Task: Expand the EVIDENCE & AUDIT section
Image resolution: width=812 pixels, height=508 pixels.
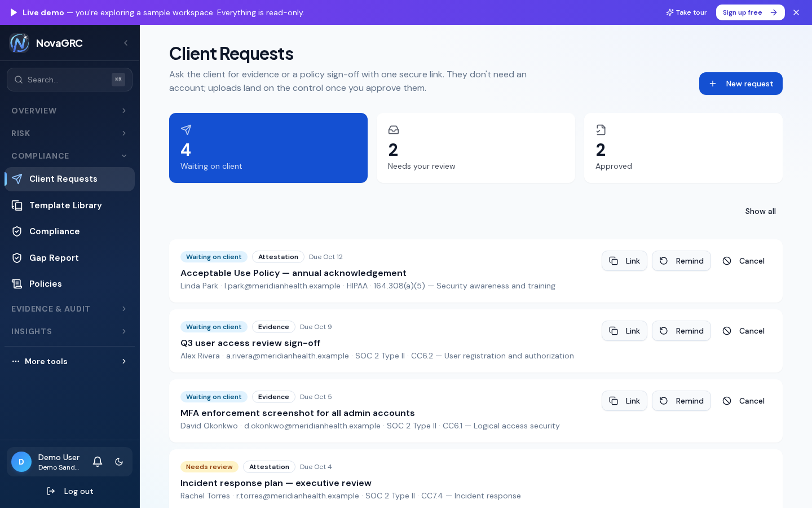Action: pyautogui.click(x=69, y=309)
